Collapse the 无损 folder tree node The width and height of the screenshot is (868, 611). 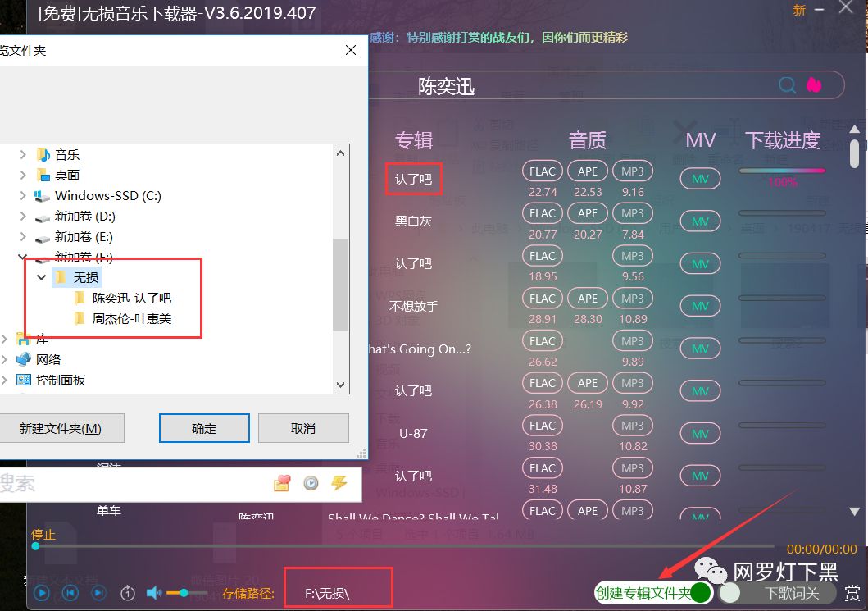click(42, 277)
